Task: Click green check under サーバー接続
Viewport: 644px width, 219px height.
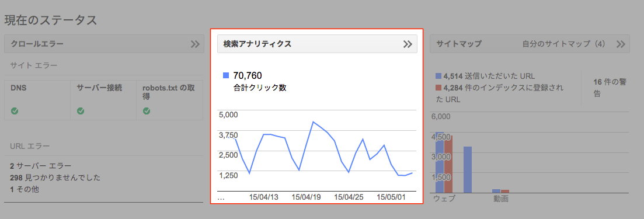Action: (x=81, y=110)
